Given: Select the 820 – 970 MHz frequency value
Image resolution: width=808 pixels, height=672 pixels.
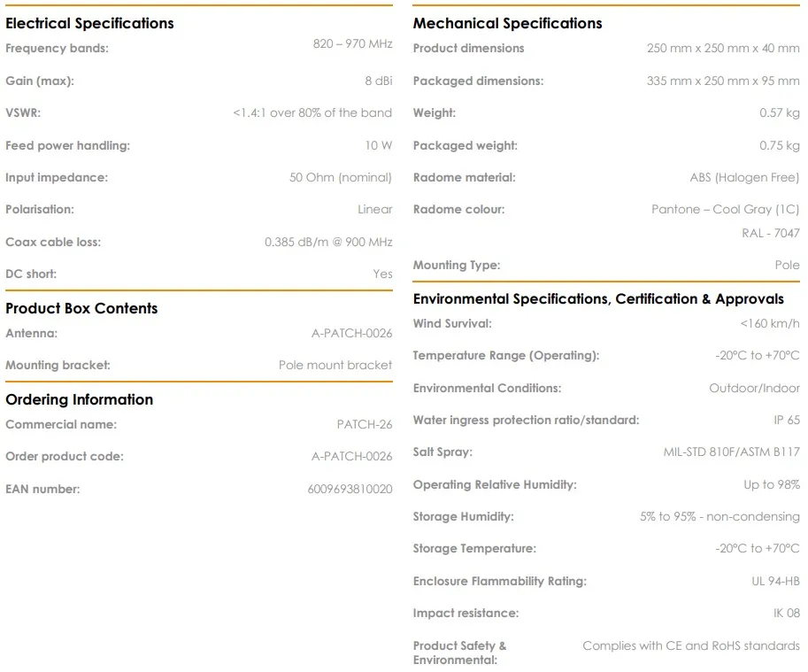Looking at the screenshot, I should tap(352, 43).
